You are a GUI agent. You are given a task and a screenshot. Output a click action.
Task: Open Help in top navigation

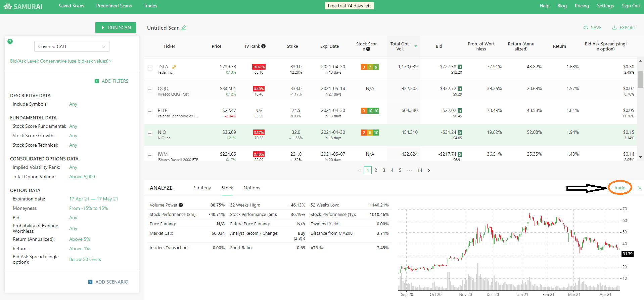coord(545,6)
